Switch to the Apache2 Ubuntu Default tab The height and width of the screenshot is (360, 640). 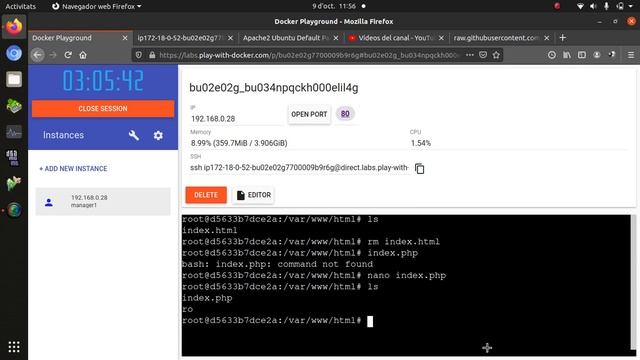[x=291, y=38]
